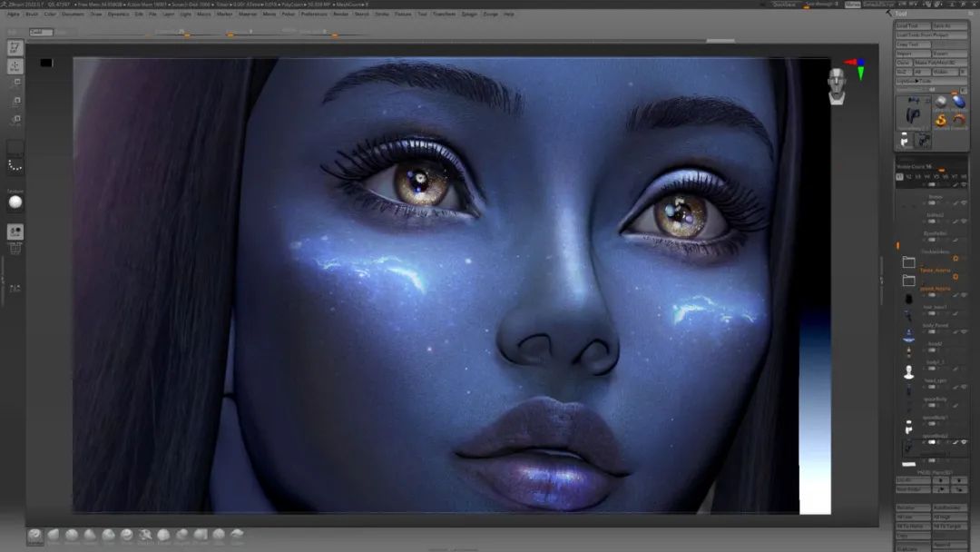Open the Material menu

248,14
